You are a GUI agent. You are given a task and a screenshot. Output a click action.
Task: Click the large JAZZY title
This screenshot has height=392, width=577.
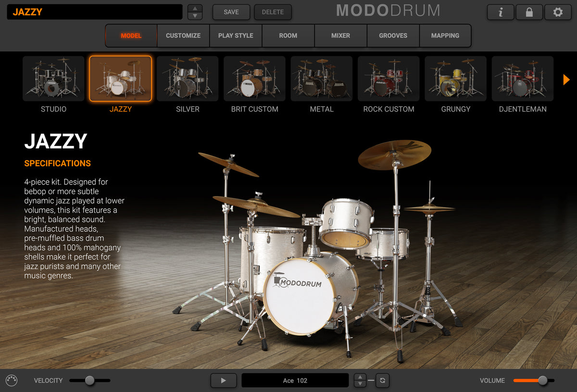56,141
